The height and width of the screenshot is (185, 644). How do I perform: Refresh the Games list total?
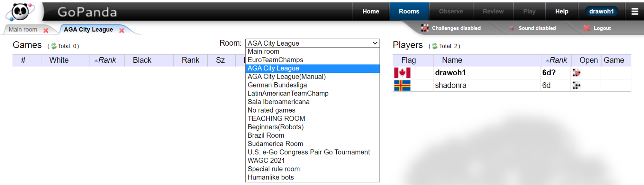(x=54, y=46)
